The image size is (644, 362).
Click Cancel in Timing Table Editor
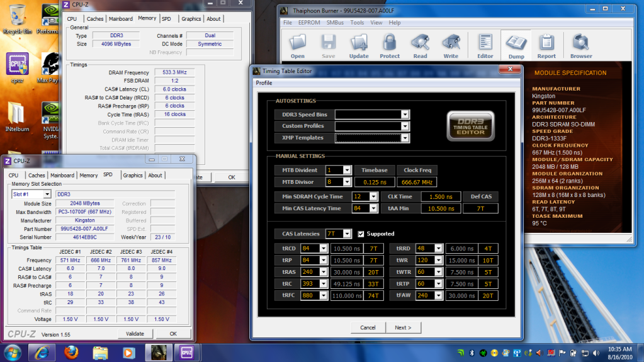tap(368, 328)
